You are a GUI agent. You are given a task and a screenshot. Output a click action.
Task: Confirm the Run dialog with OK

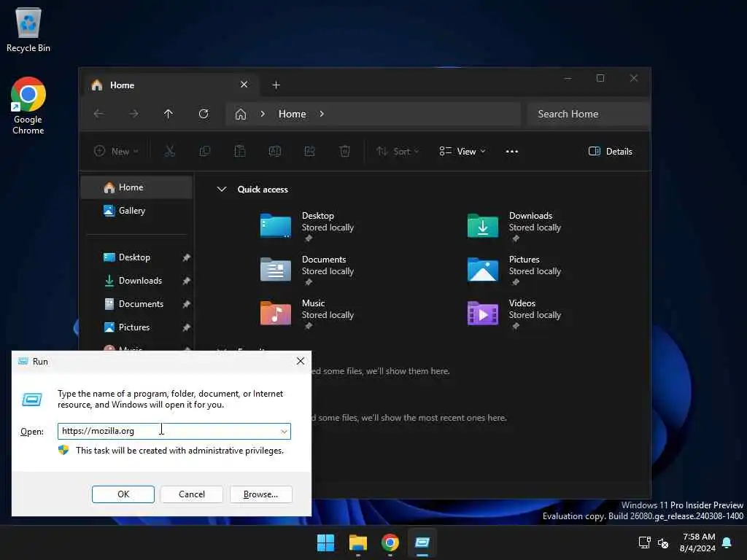pos(123,494)
